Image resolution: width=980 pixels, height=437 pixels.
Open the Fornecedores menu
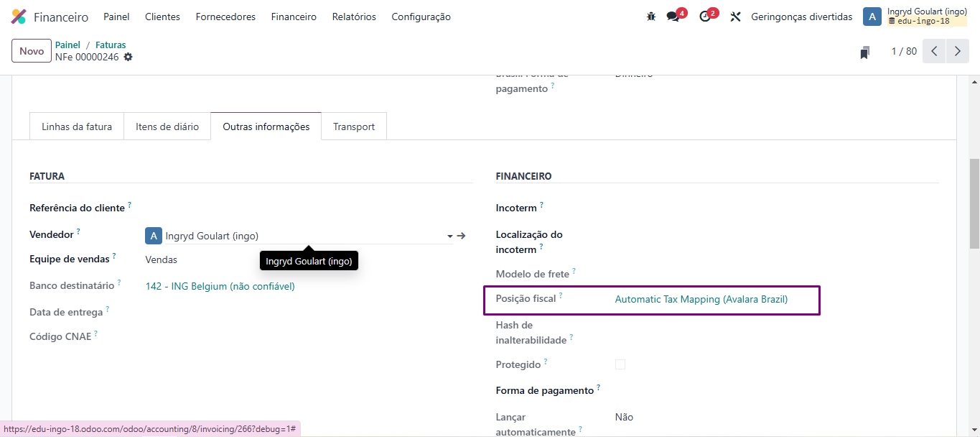pyautogui.click(x=225, y=17)
